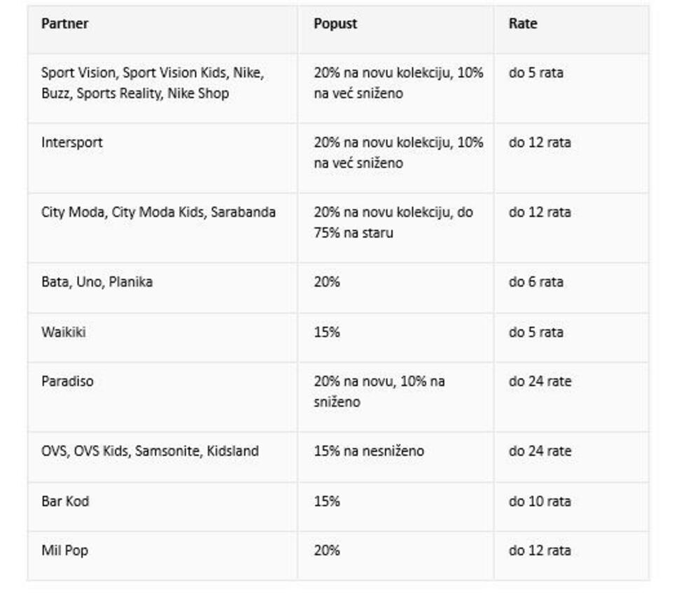700x594 pixels.
Task: Click the "Partner" column header
Action: [65, 24]
